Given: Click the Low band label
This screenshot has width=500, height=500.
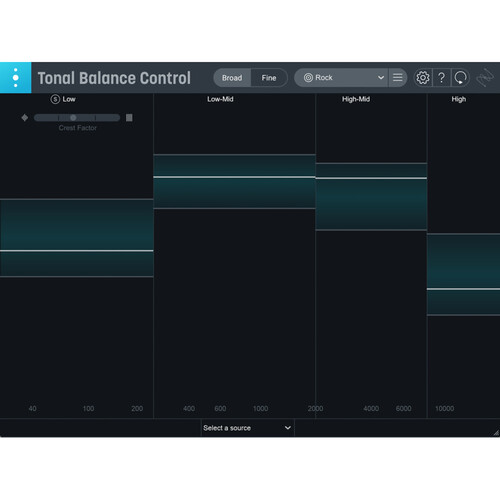Looking at the screenshot, I should [x=69, y=99].
